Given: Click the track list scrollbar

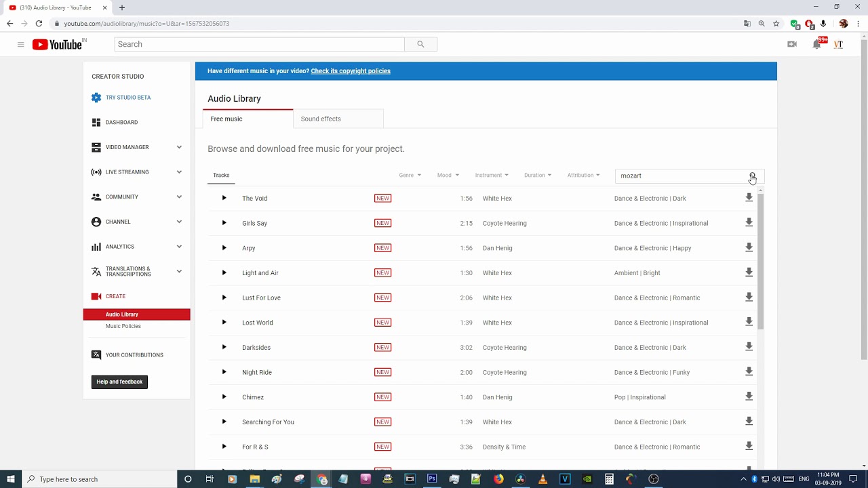Looking at the screenshot, I should coord(761,261).
